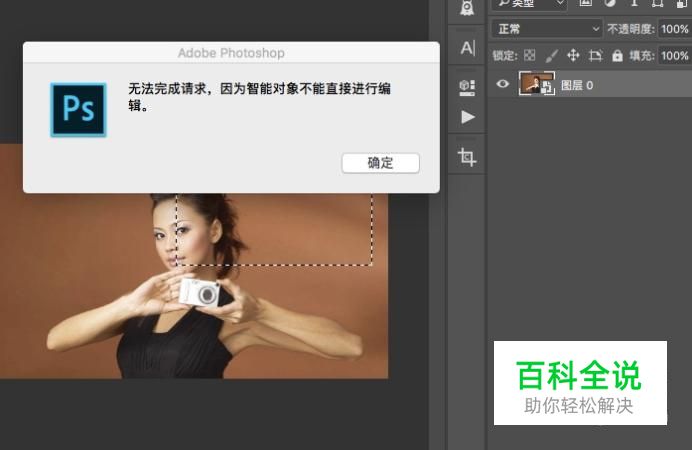
Task: Open the 正常 blend mode dropdown
Action: pyautogui.click(x=547, y=29)
